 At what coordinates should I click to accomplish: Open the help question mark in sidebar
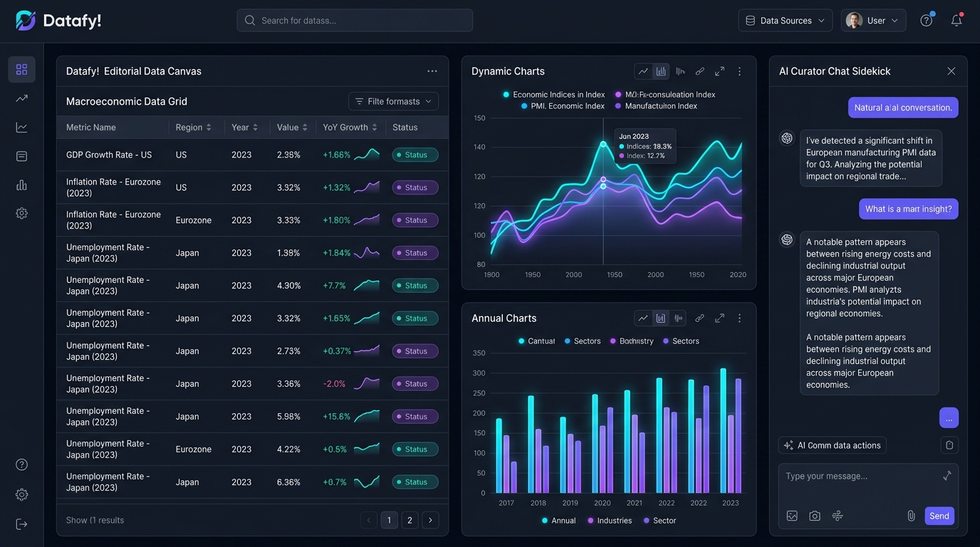pos(21,464)
